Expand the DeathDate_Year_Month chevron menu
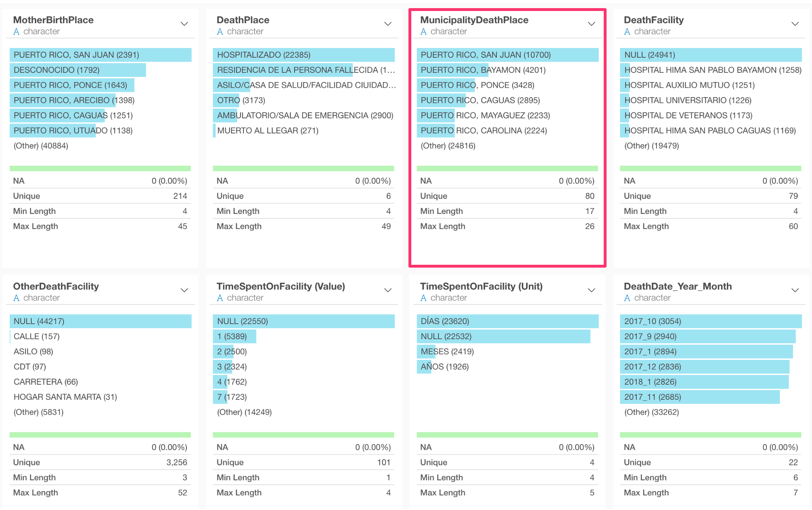The image size is (812, 510). [x=795, y=290]
